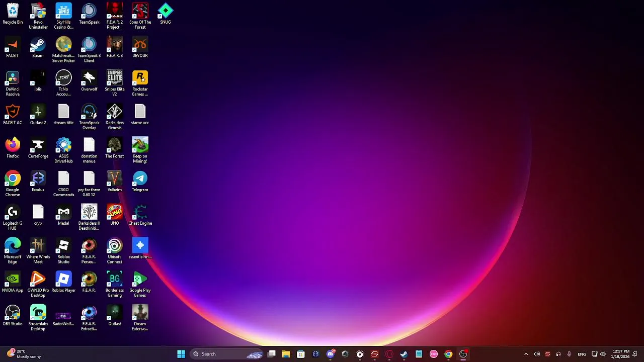Image resolution: width=644 pixels, height=362 pixels.
Task: Select the Google Play Games icon
Action: click(x=140, y=285)
